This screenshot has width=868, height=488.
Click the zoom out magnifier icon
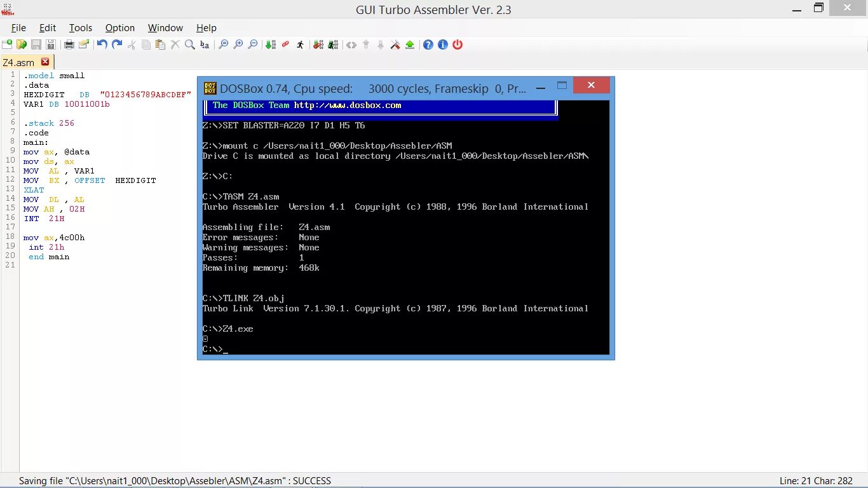tap(253, 44)
